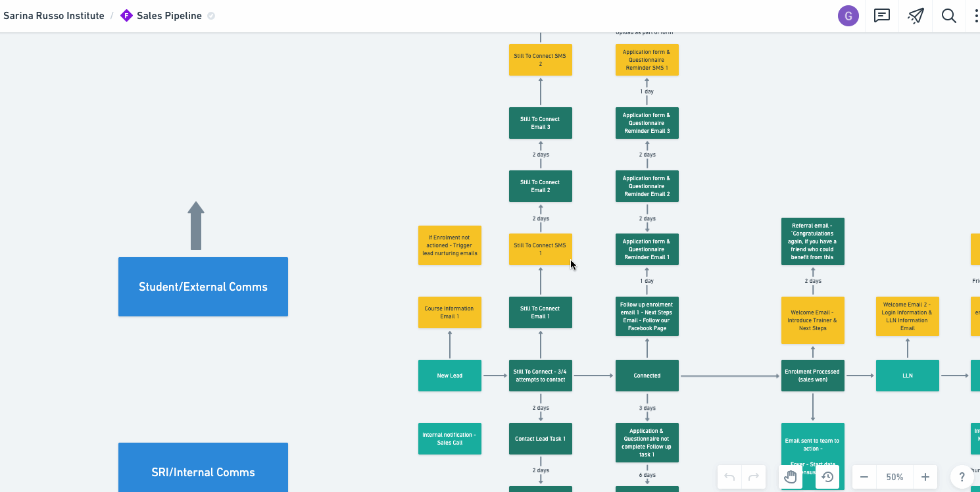Viewport: 980px width, 492px height.
Task: Open the user avatar G menu
Action: [x=848, y=16]
